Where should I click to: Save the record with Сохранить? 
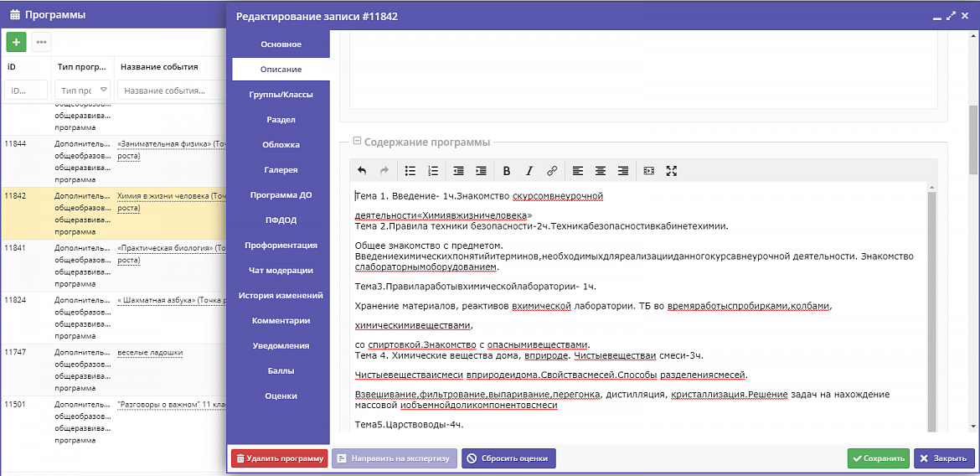(879, 458)
